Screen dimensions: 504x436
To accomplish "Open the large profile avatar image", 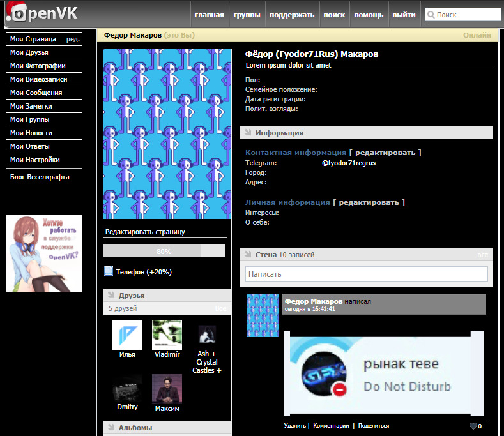I will 167,133.
